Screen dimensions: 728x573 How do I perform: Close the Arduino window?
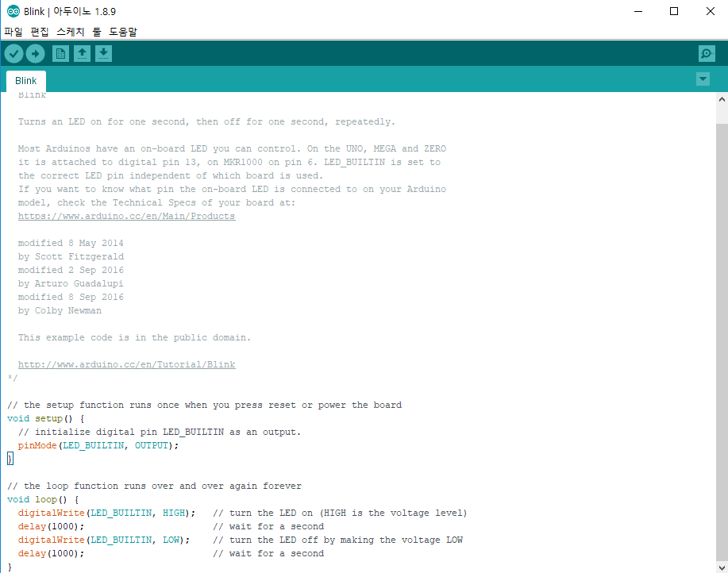click(x=711, y=11)
